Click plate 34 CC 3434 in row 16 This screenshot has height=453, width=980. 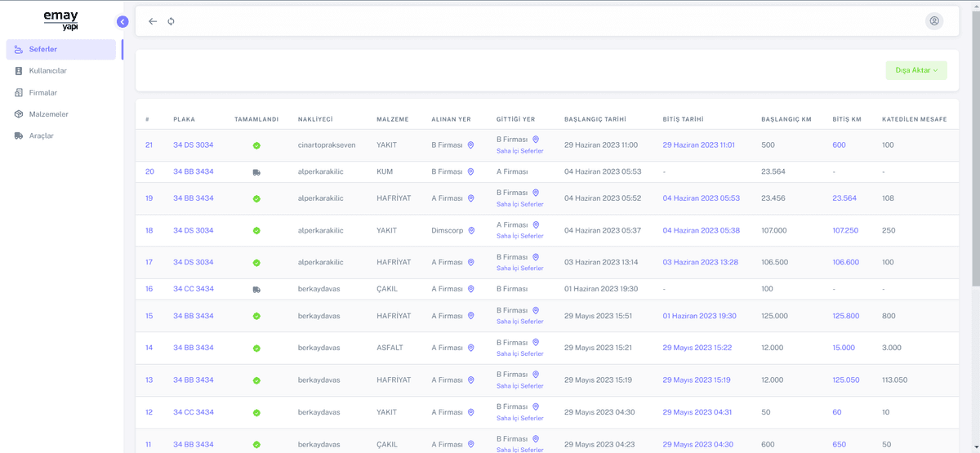click(194, 289)
